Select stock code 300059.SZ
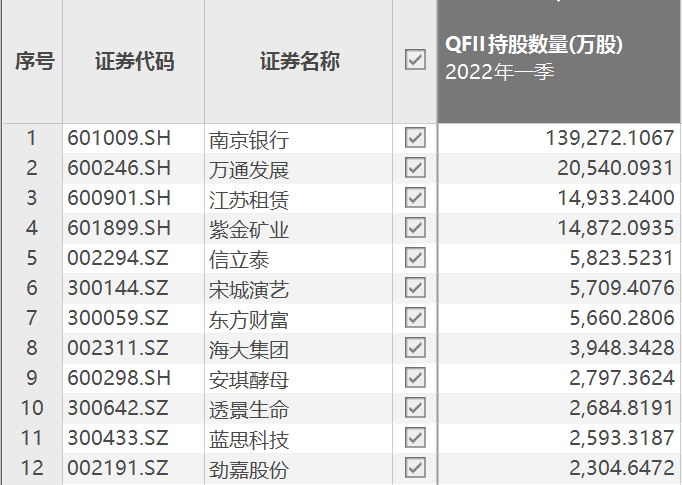 118,318
